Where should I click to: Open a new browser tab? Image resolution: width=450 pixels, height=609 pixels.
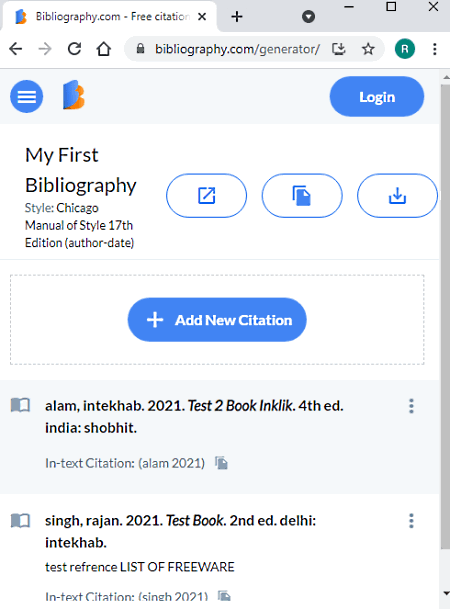(x=237, y=17)
